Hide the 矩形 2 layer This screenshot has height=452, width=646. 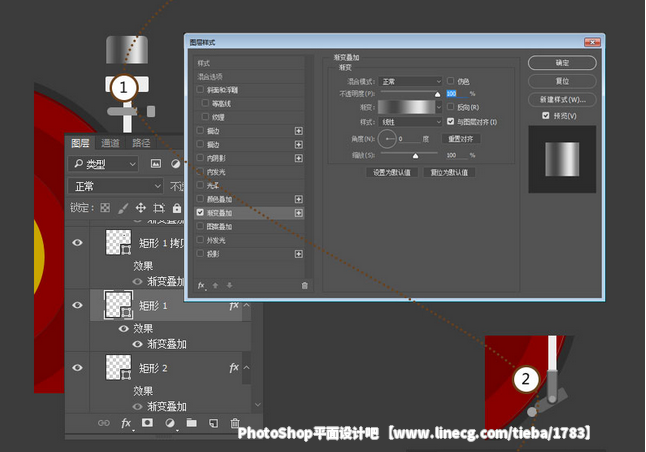pyautogui.click(x=77, y=368)
